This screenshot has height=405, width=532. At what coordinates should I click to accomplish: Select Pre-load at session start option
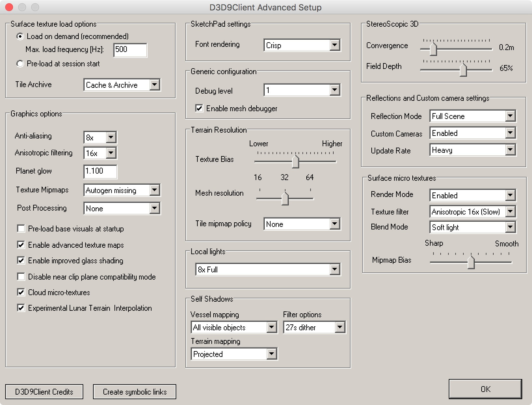(20, 64)
